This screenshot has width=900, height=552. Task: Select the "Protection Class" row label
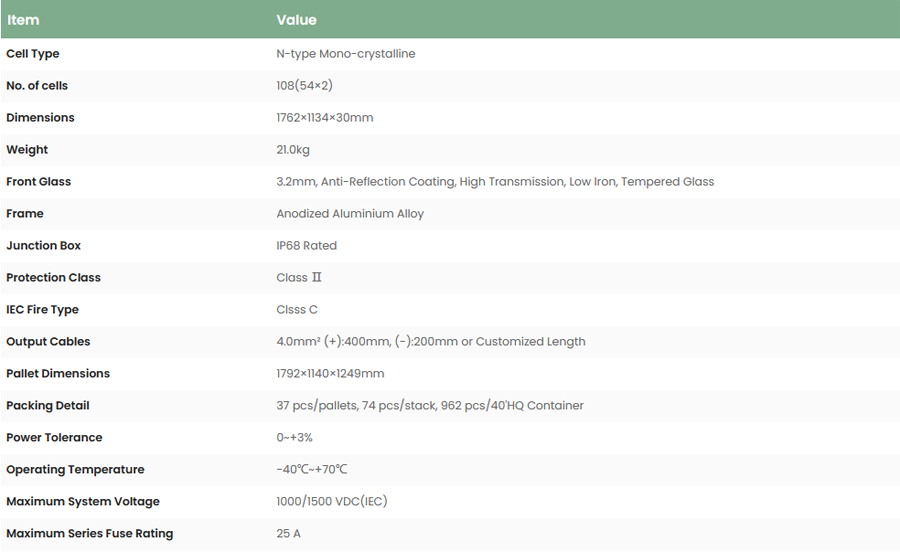click(x=53, y=278)
